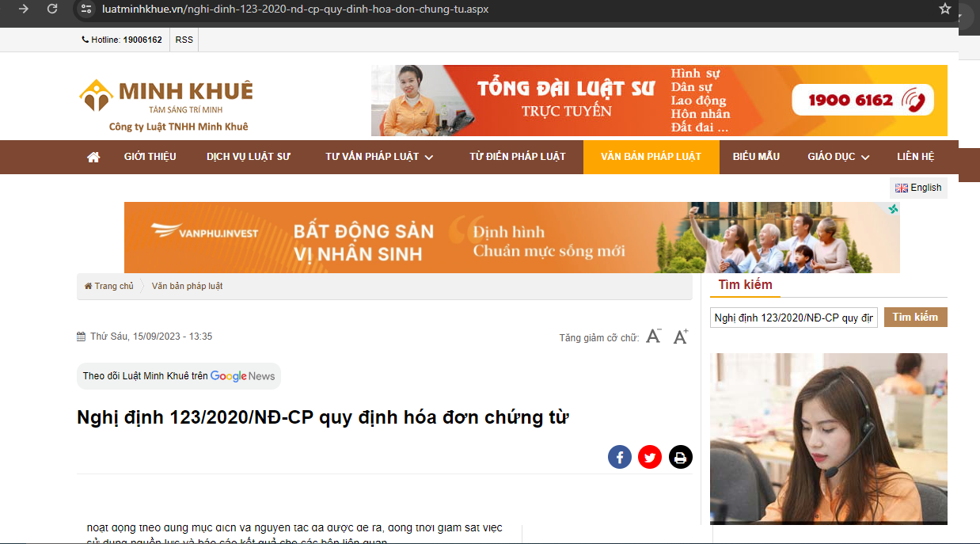Image resolution: width=980 pixels, height=544 pixels.
Task: Open the Tổng đài luật sư banner
Action: click(x=659, y=101)
